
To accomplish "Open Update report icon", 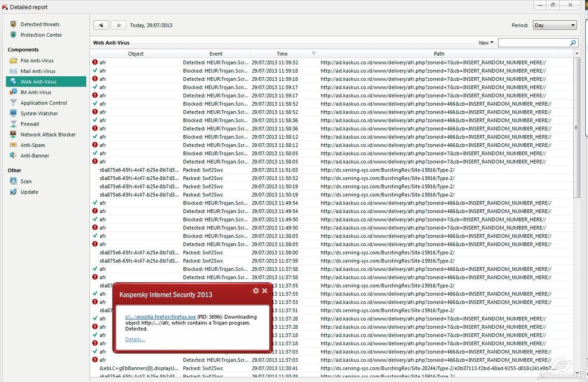I will (x=13, y=192).
